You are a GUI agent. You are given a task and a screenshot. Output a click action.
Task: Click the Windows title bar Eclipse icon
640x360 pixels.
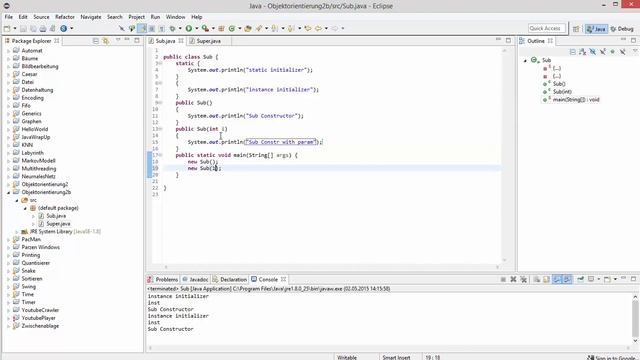tap(7, 6)
